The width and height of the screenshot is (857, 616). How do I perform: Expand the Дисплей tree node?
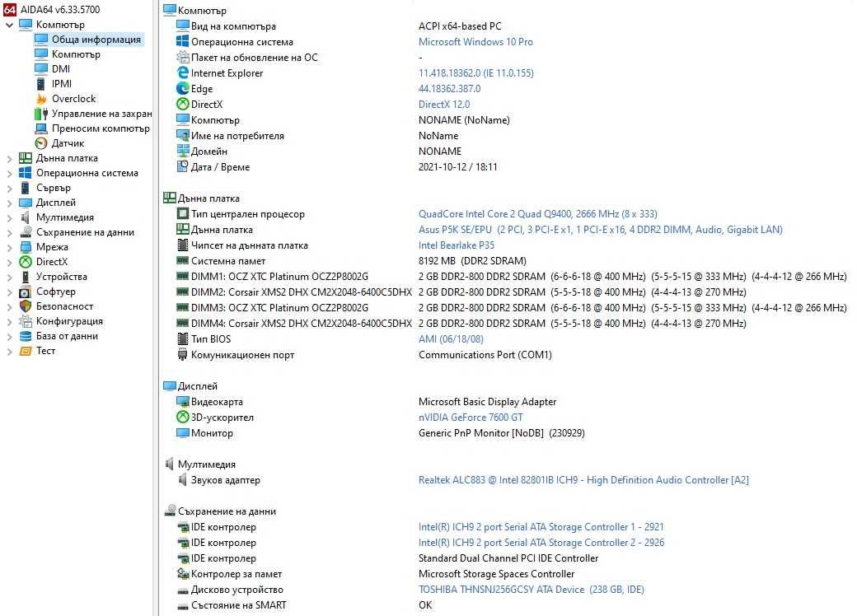9,203
